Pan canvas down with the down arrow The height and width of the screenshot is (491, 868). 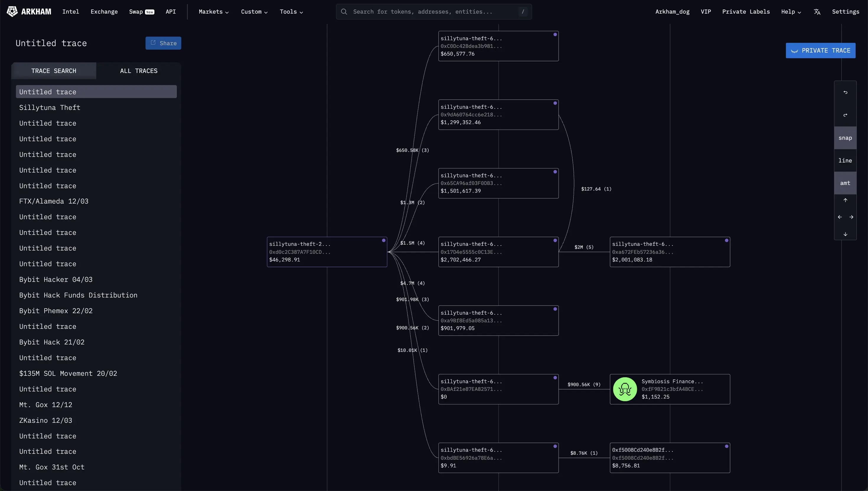click(845, 234)
